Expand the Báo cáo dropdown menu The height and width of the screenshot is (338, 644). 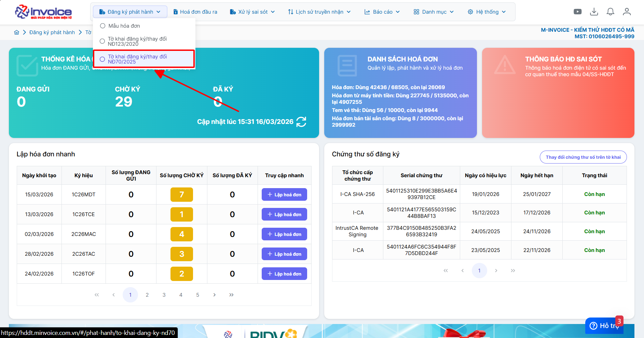(382, 12)
